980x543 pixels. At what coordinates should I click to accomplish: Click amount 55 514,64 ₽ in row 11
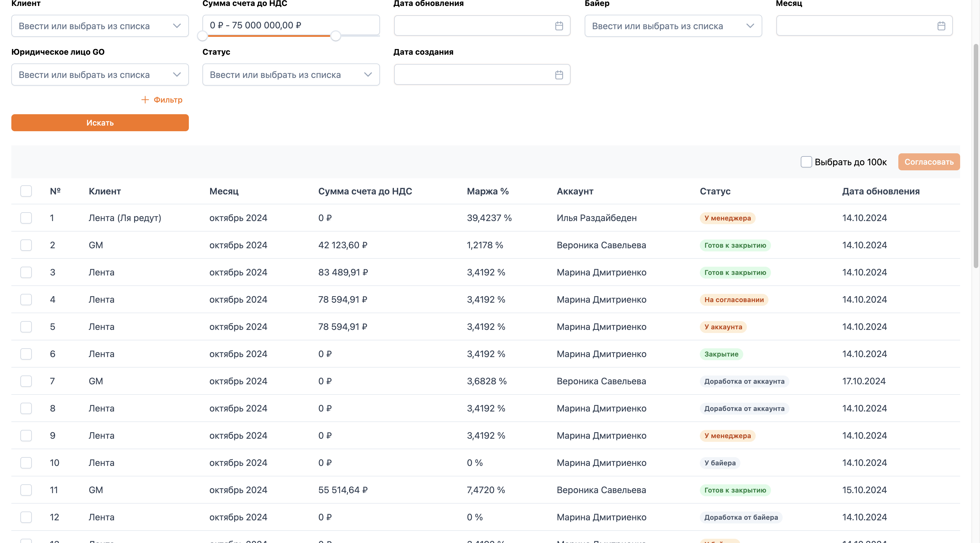[343, 490]
